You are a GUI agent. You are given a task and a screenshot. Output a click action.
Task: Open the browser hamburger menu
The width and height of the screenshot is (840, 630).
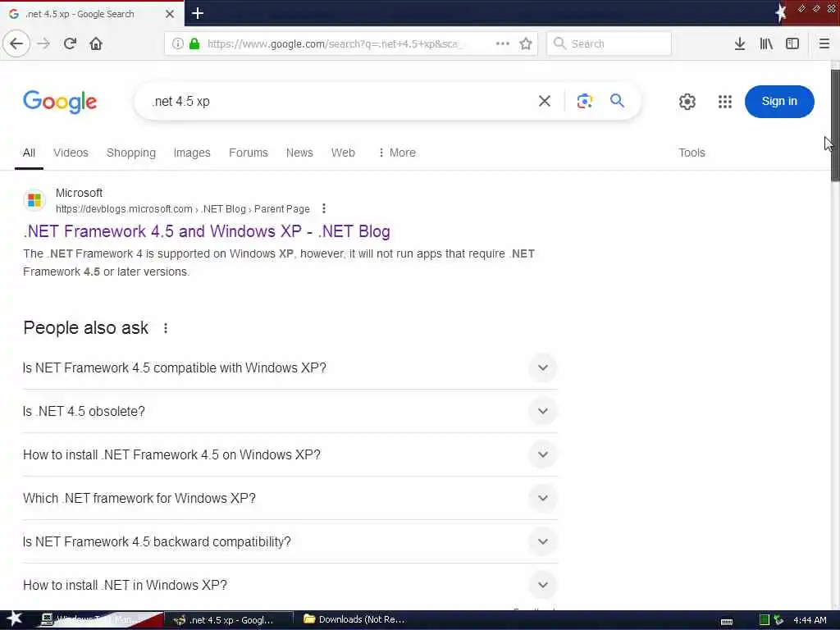tap(824, 43)
